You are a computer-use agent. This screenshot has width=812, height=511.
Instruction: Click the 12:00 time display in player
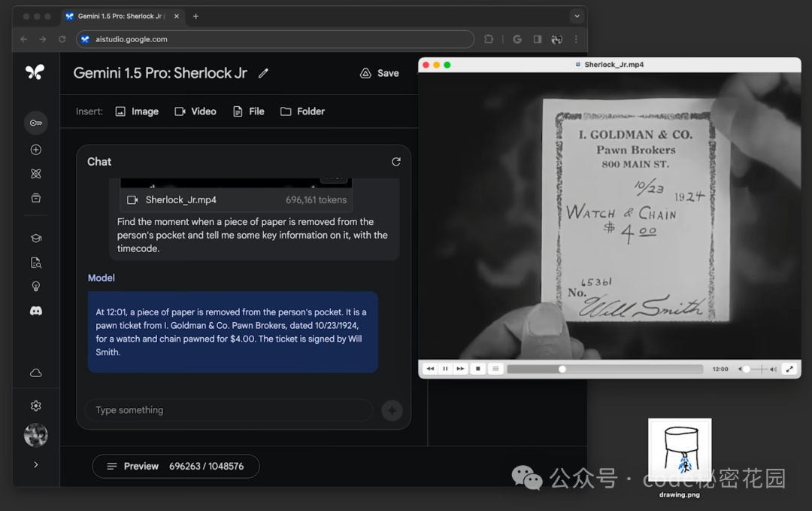[720, 370]
